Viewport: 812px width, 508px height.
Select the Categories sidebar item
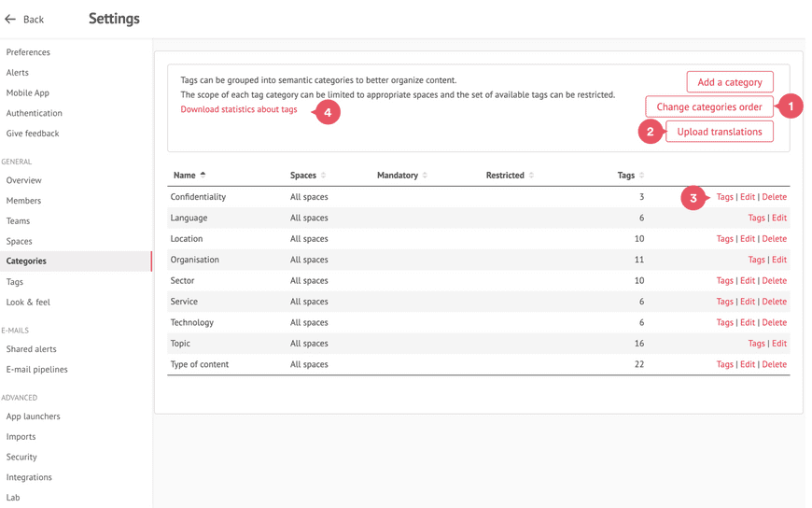click(76, 261)
